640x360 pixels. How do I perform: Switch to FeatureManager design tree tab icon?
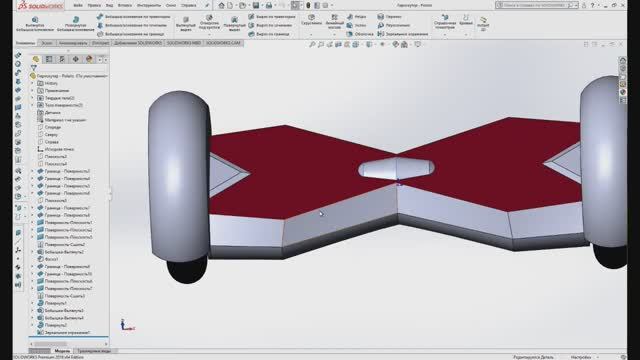pyautogui.click(x=36, y=59)
